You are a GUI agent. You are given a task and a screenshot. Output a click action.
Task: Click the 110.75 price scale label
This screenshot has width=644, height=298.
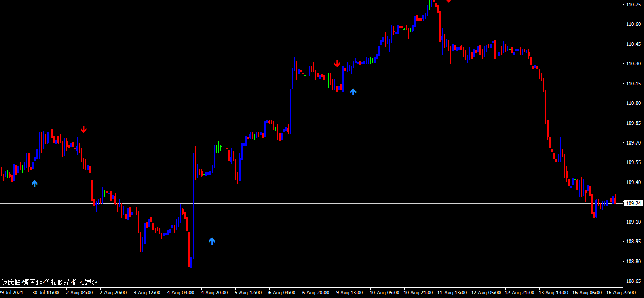pos(633,4)
